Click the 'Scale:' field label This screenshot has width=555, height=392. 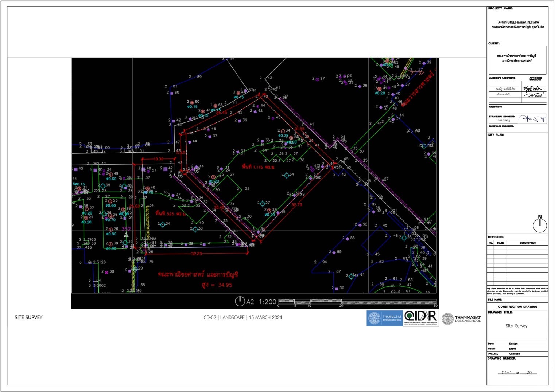click(492, 349)
